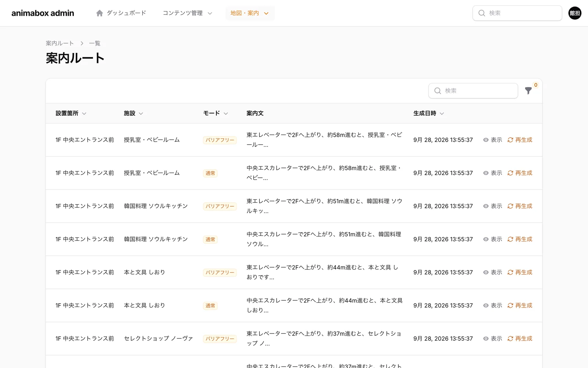Expand the 地図・案内 dropdown menu
This screenshot has width=588, height=368.
pos(250,13)
